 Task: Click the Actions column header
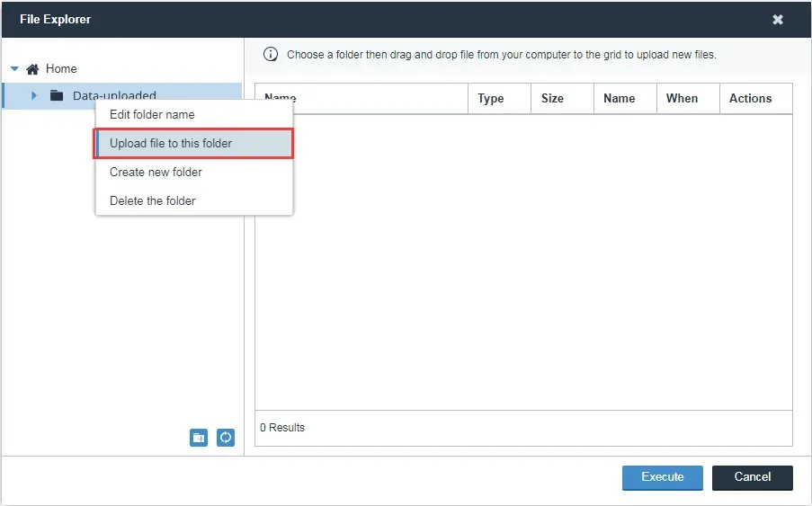coord(756,98)
